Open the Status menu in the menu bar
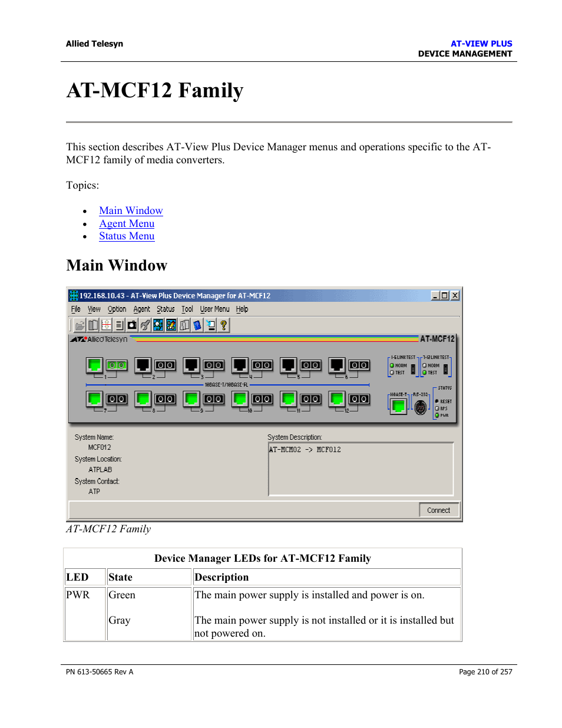The height and width of the screenshot is (728, 562). click(166, 309)
